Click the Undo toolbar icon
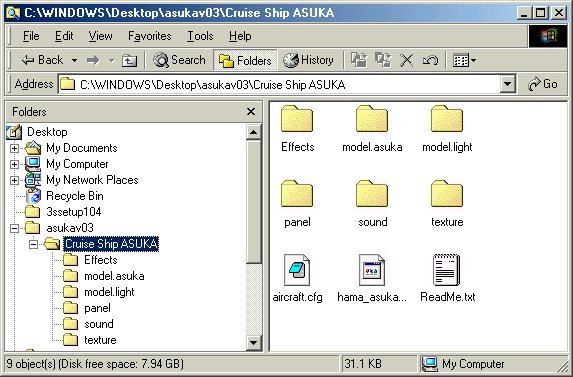Image resolution: width=573 pixels, height=377 pixels. (x=430, y=60)
